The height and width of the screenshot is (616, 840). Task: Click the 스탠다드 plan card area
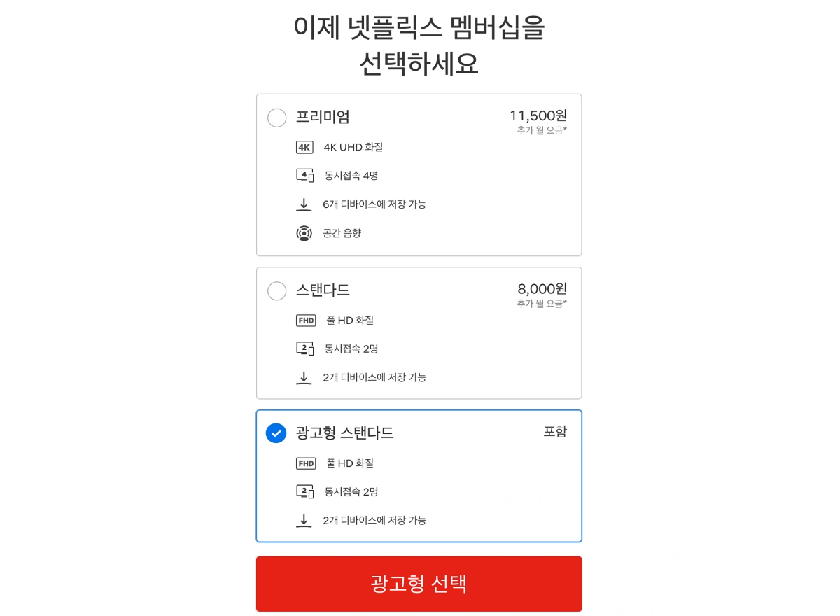(x=419, y=332)
